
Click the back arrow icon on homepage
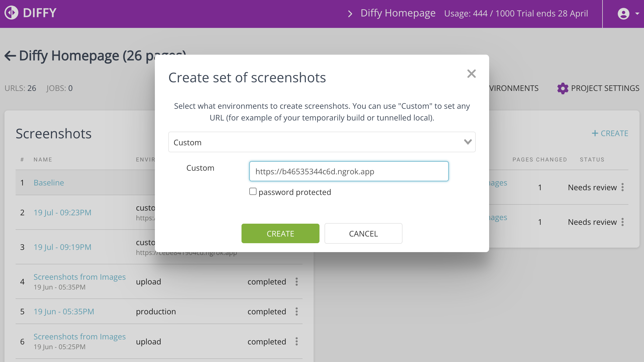(x=10, y=54)
